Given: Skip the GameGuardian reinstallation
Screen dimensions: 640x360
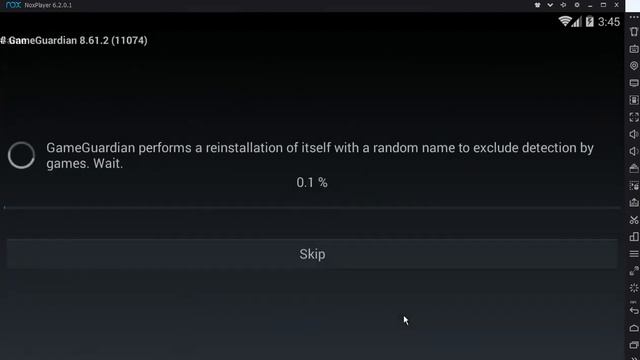Looking at the screenshot, I should click(312, 254).
